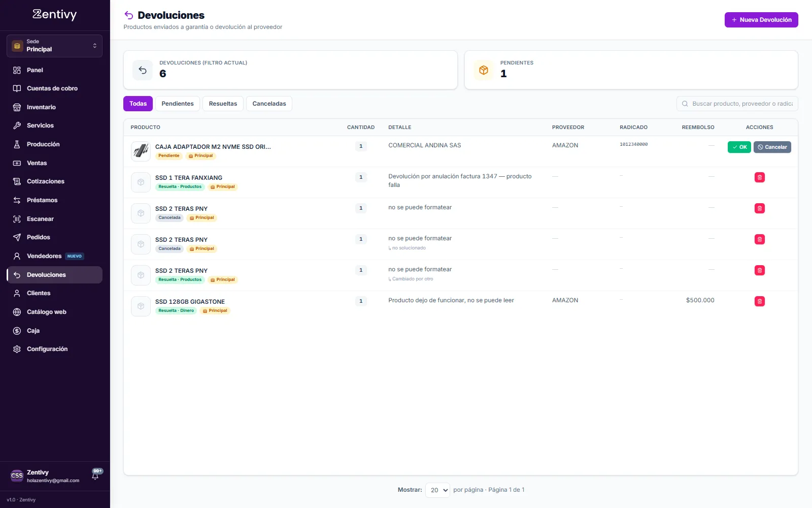Select the Escanear barcode icon

(x=17, y=219)
